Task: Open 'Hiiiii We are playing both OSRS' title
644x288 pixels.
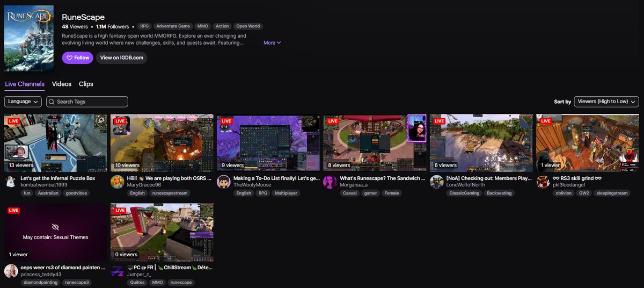Action: 169,178
